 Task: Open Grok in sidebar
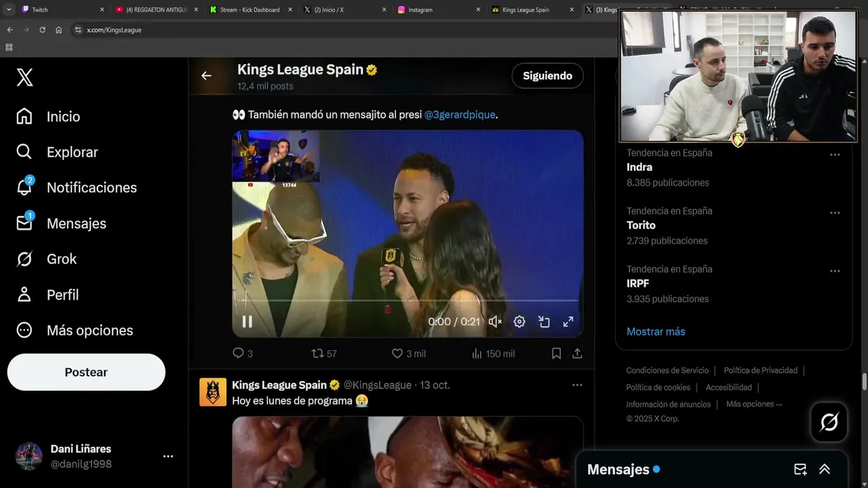click(46, 259)
